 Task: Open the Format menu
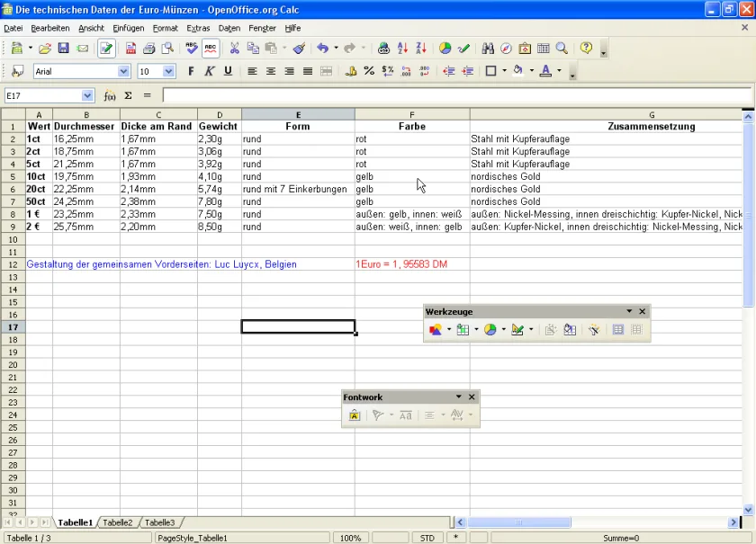(166, 28)
